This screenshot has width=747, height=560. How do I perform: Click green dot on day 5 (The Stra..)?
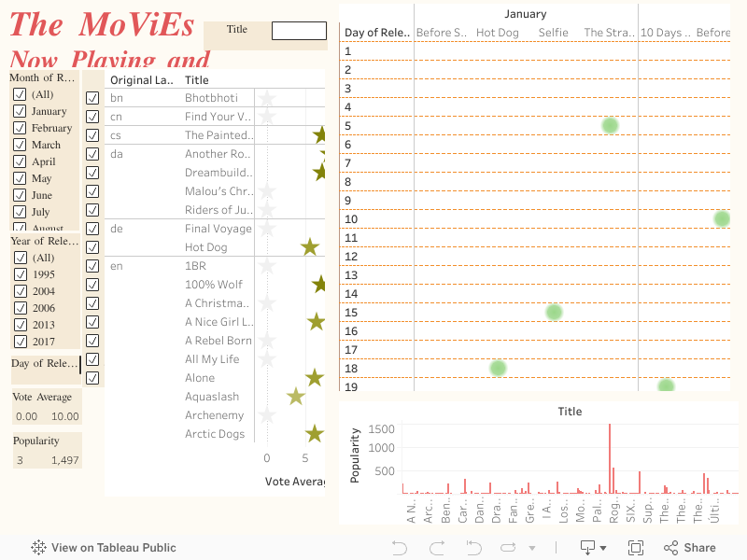coord(610,126)
